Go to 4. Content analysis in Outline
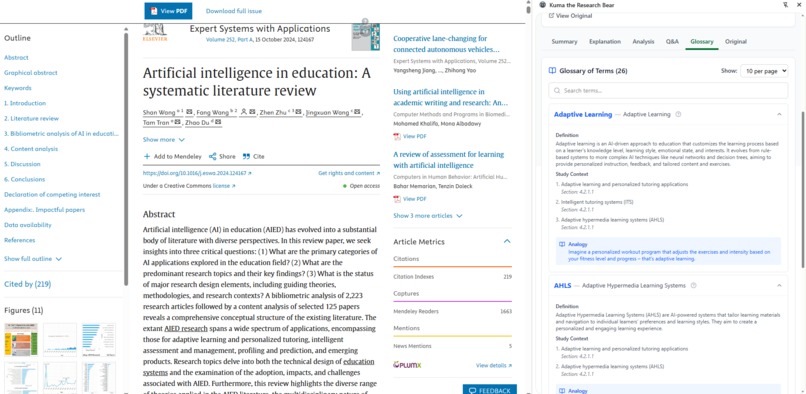 pyautogui.click(x=31, y=149)
